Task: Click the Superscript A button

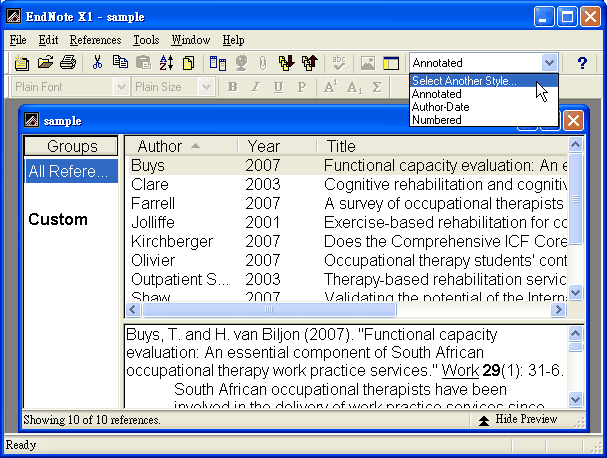Action: point(330,87)
